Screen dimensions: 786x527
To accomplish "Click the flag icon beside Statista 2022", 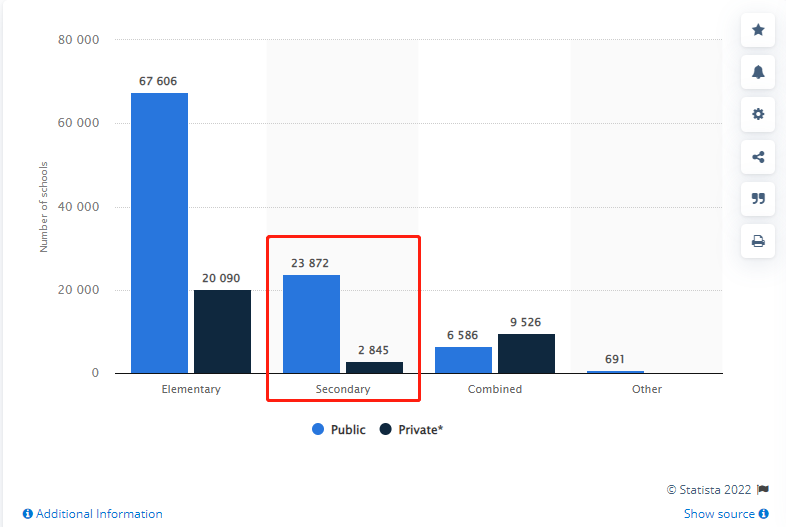I will 763,489.
